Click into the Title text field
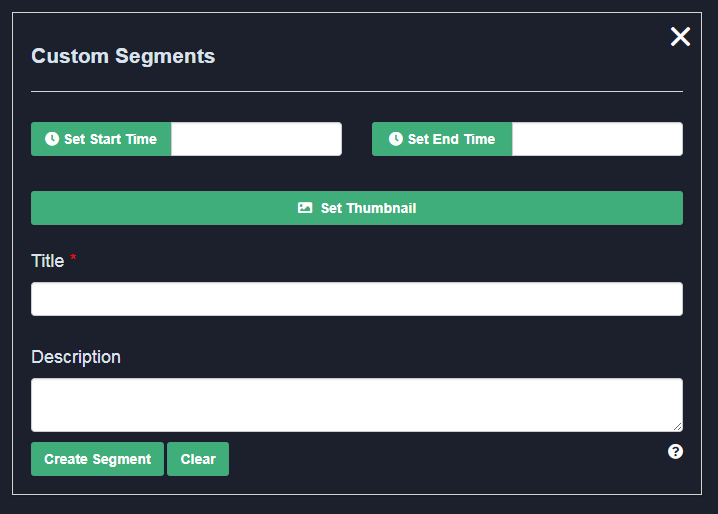The height and width of the screenshot is (514, 718). pos(357,299)
